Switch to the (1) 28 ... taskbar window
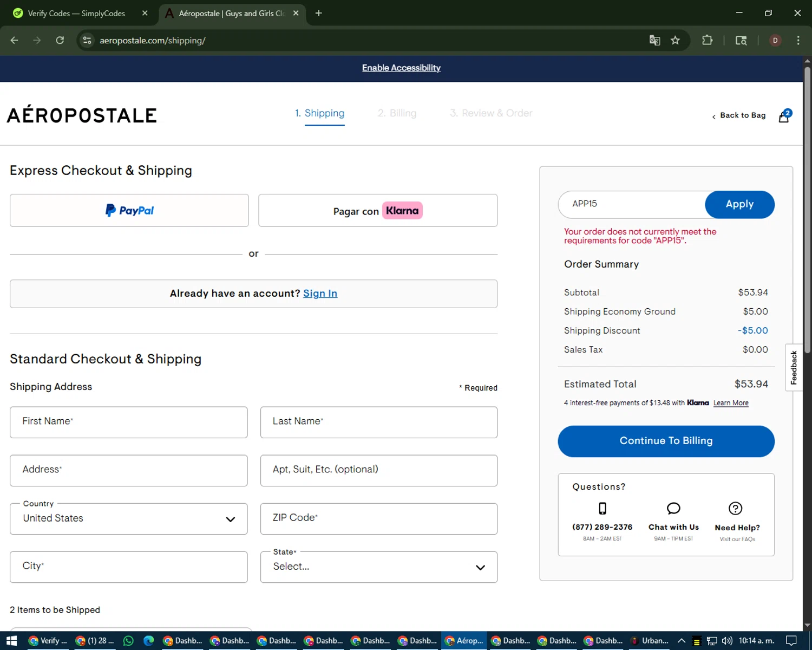Image resolution: width=812 pixels, height=650 pixels. pos(95,641)
